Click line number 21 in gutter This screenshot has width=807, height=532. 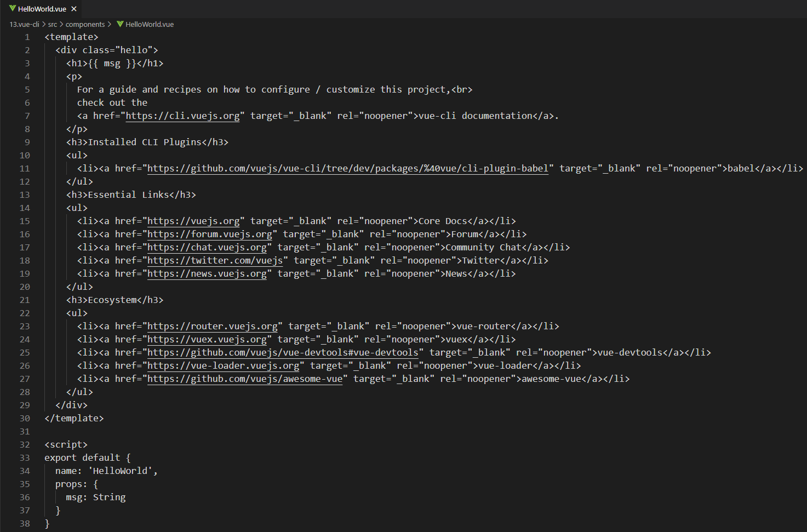point(25,300)
